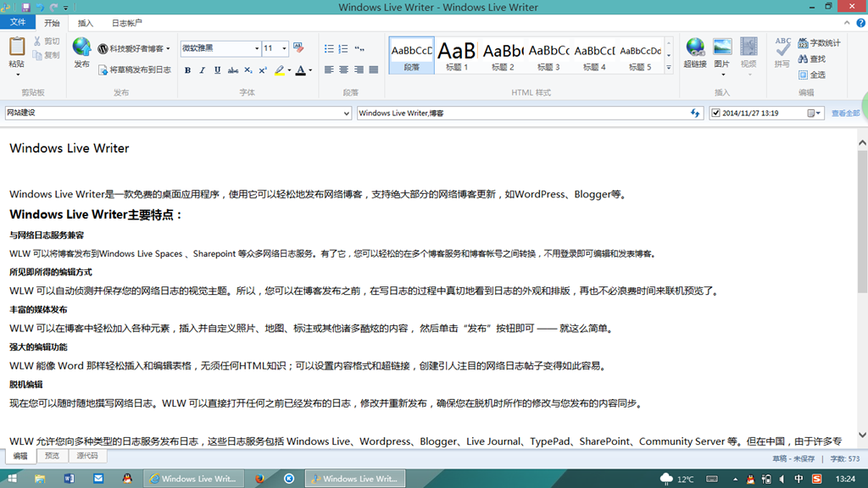
Task: Apply the 标题 2 heading style
Action: click(503, 55)
